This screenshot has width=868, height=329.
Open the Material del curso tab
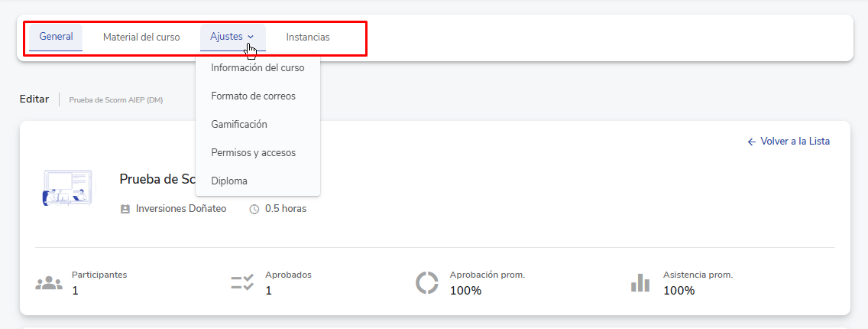click(141, 37)
